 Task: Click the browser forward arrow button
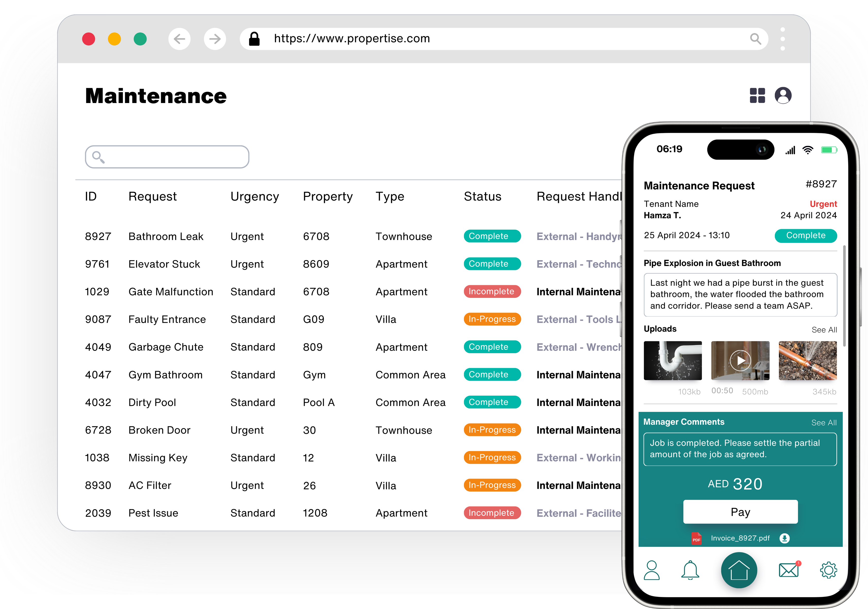[x=215, y=39]
